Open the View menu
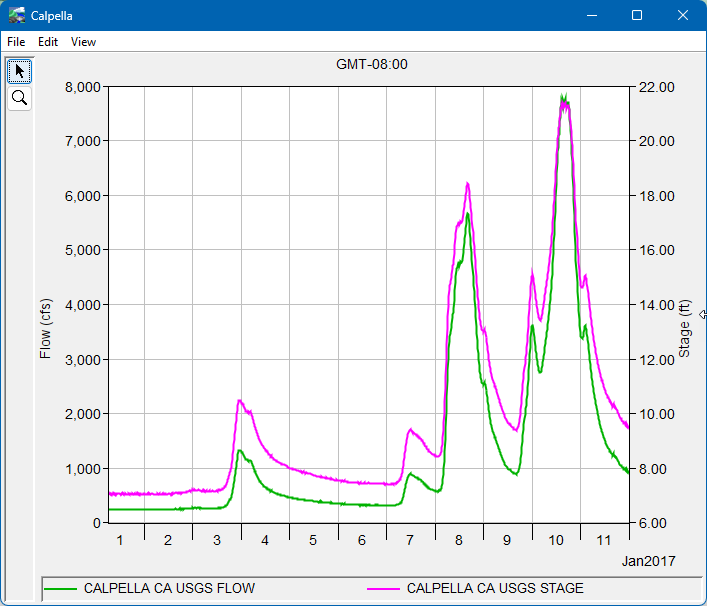 83,42
